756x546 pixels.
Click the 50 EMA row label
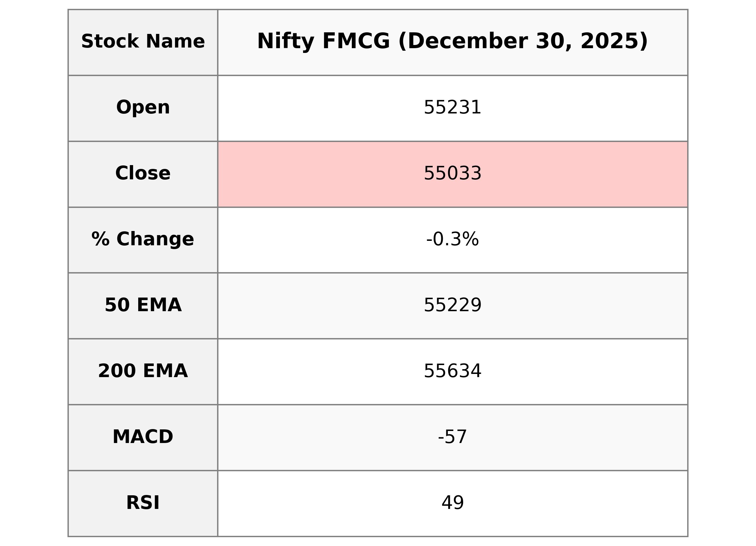pyautogui.click(x=143, y=305)
